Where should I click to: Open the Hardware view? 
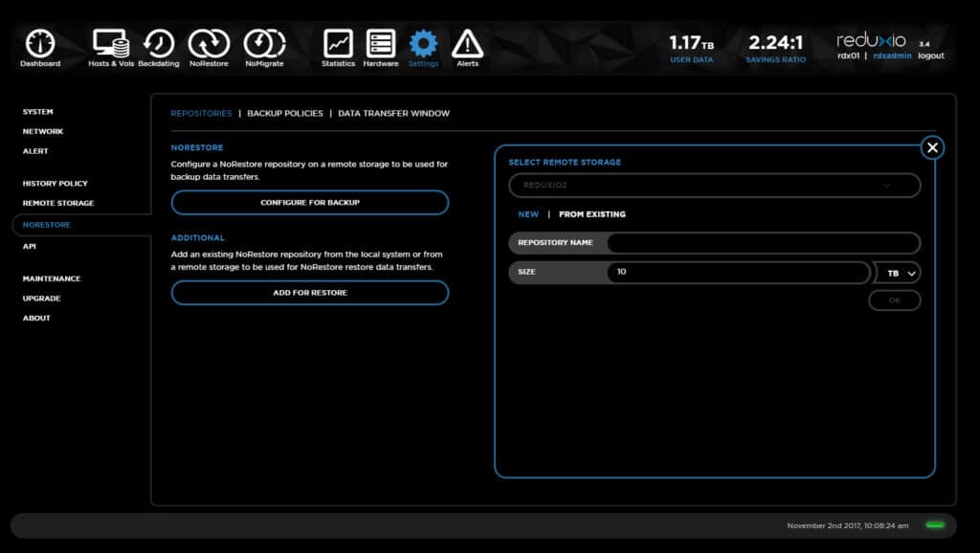click(381, 48)
